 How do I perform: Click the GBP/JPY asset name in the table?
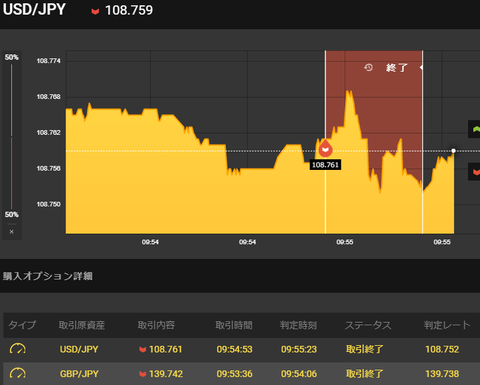[x=79, y=374]
